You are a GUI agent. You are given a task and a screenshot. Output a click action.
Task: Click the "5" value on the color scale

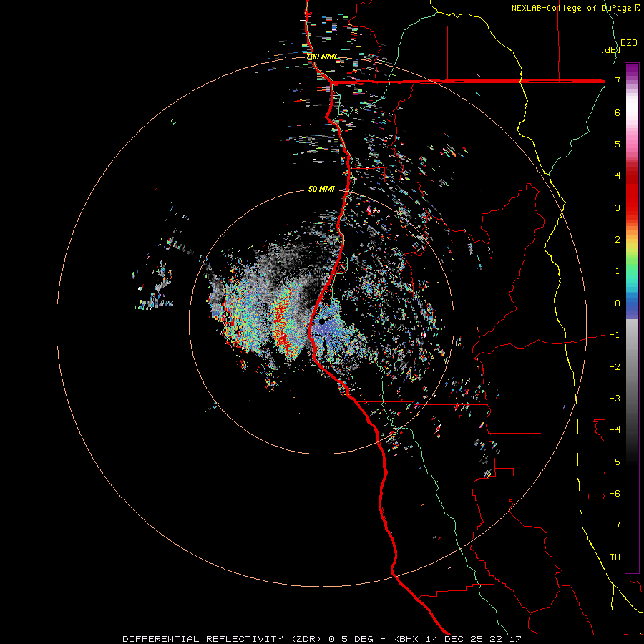click(x=618, y=144)
